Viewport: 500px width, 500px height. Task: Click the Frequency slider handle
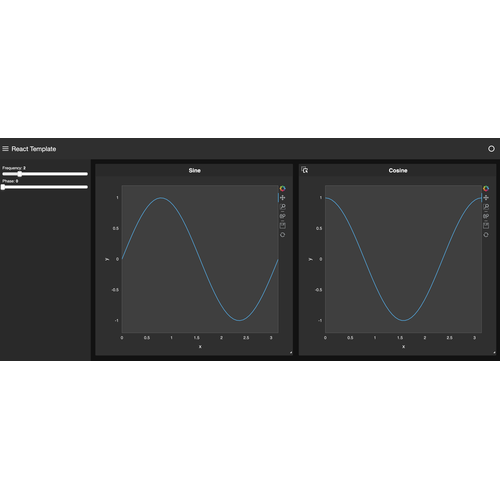20,174
